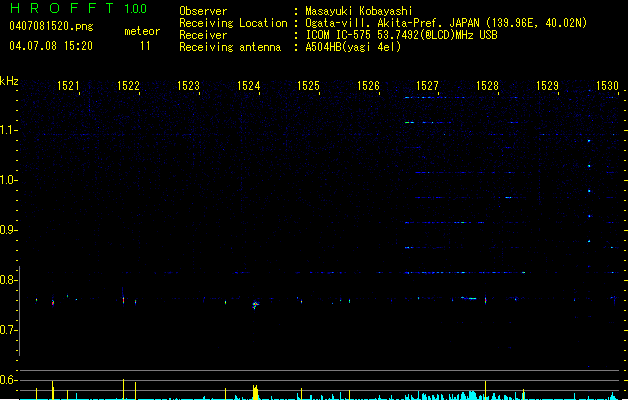Click the 0.6 kHz axis label
The width and height of the screenshot is (629, 400).
pyautogui.click(x=8, y=380)
